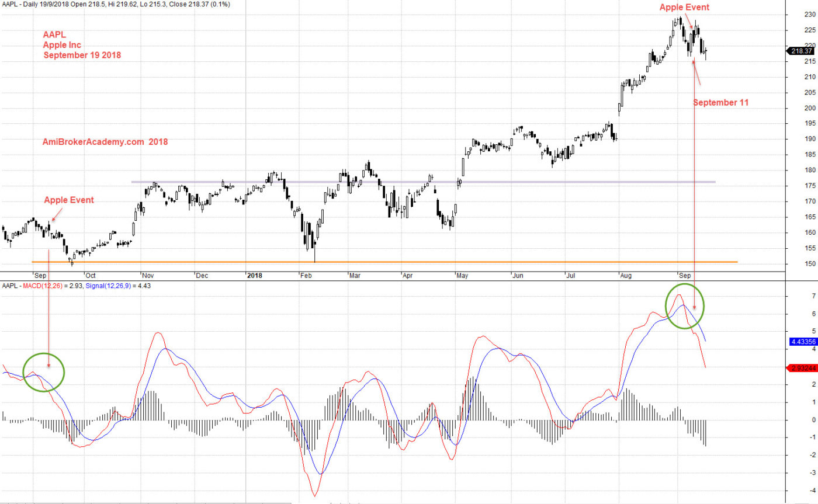Click the purple horizontal resistance line near 176
The width and height of the screenshot is (818, 504).
[x=423, y=182]
